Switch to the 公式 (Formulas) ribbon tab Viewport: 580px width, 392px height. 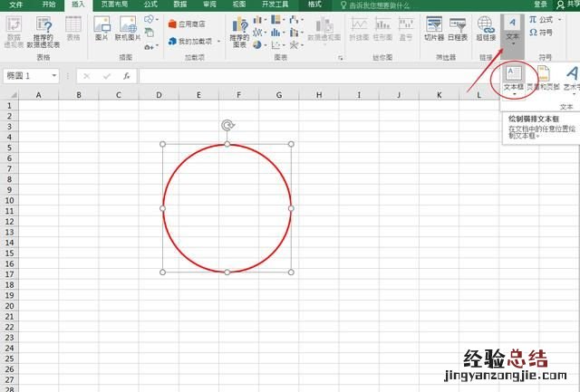[x=150, y=5]
